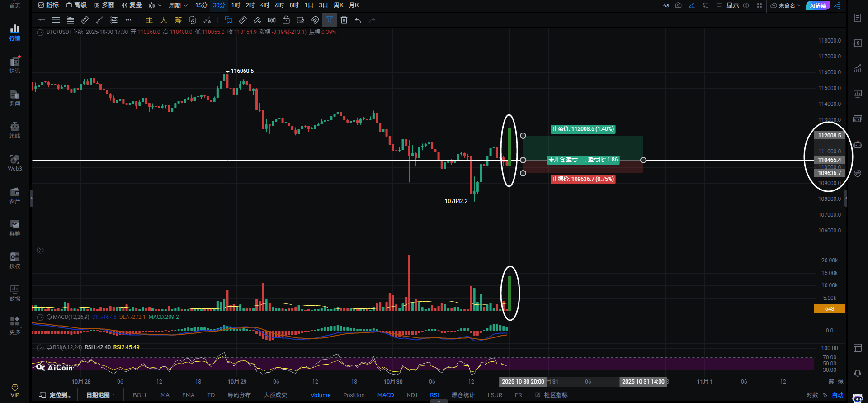Take a chart screenshot with camera icon
The width and height of the screenshot is (868, 403).
click(678, 5)
